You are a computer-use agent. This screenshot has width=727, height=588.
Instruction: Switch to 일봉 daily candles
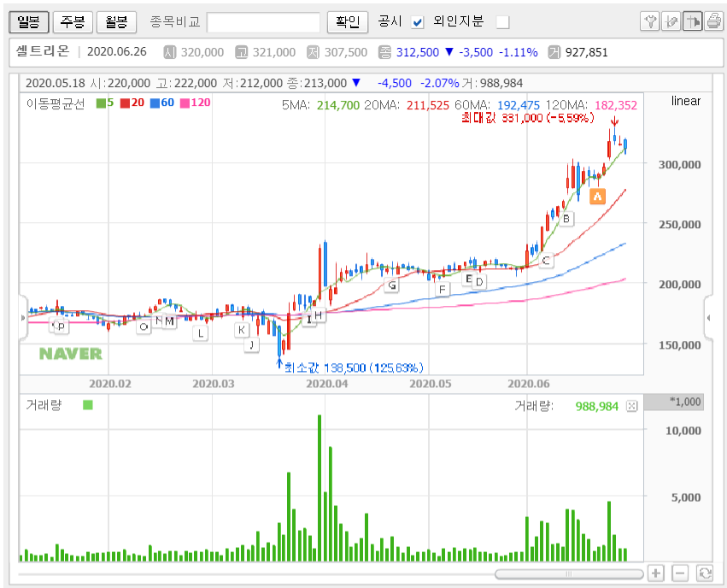point(29,22)
